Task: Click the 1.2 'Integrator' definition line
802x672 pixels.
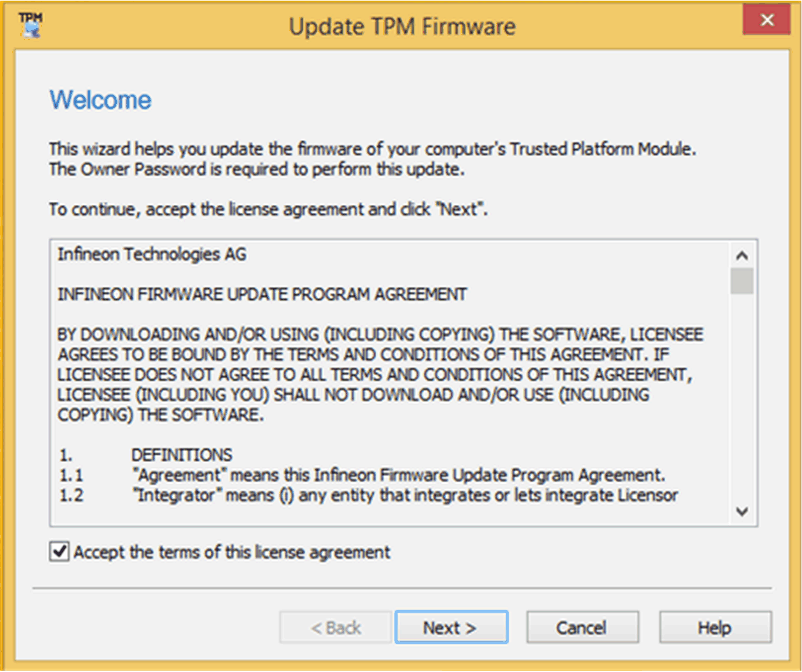Action: pos(405,495)
